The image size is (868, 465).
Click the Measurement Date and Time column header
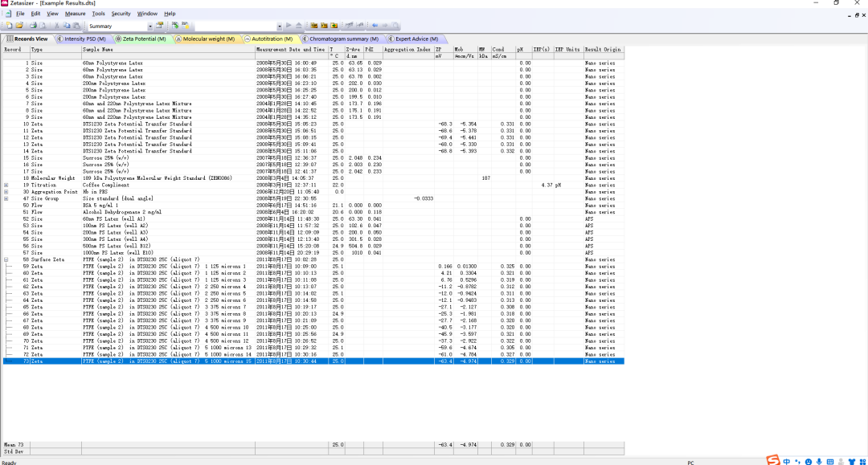tap(292, 49)
